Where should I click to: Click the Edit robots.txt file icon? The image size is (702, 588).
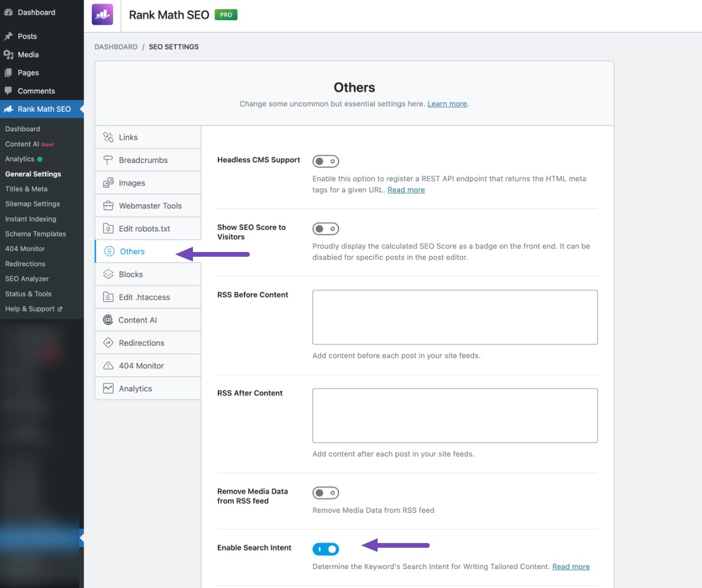(x=108, y=228)
